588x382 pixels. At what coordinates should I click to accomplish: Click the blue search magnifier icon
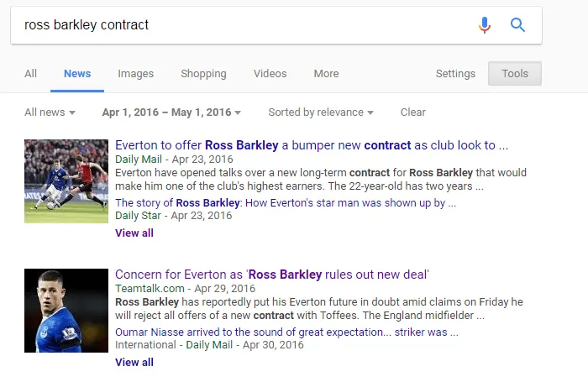(517, 25)
